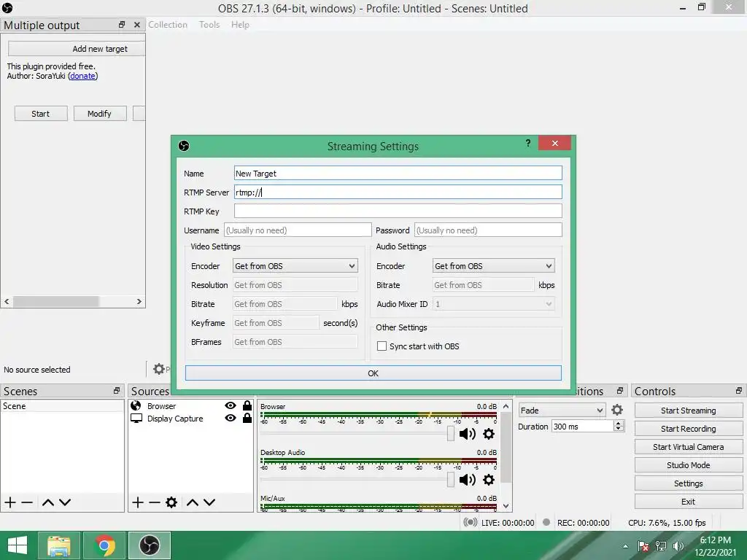The image size is (747, 560).
Task: Open Desktop Audio settings gear
Action: 489,480
